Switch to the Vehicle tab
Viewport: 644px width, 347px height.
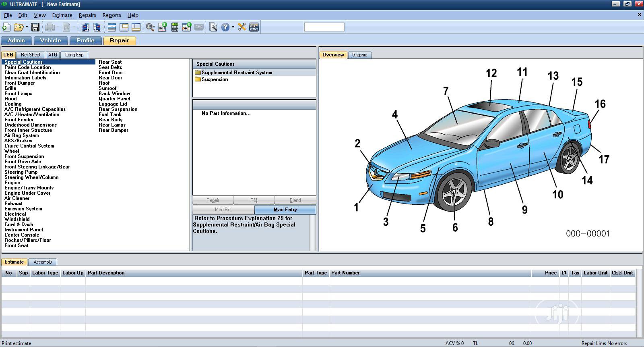click(x=50, y=41)
